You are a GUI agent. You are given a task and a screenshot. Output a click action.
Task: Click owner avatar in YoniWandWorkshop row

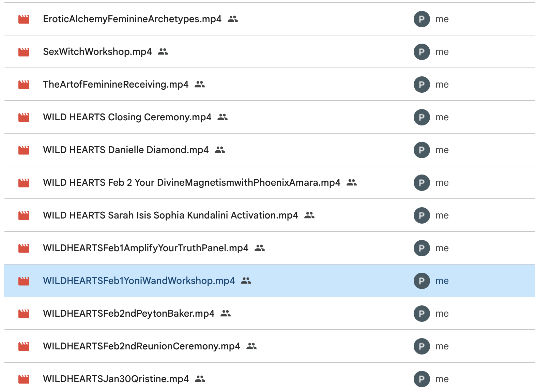pyautogui.click(x=422, y=281)
